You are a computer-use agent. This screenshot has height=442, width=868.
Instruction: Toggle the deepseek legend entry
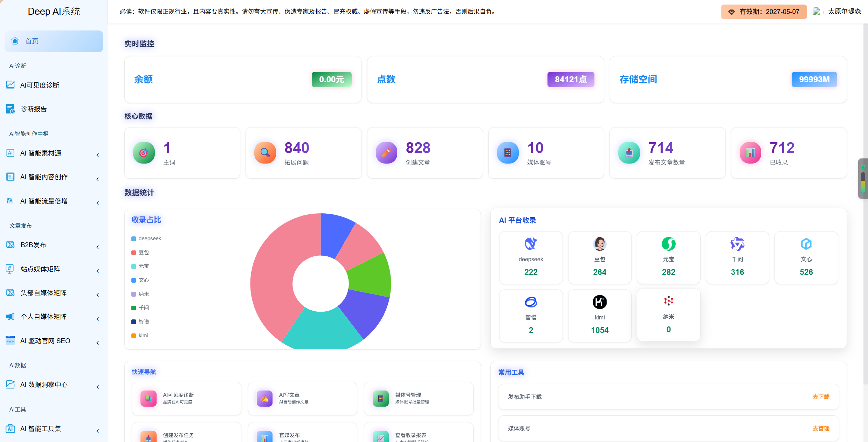tap(146, 239)
